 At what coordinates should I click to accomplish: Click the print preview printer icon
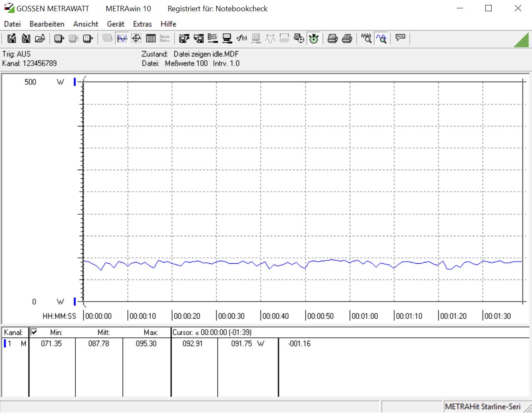point(332,39)
